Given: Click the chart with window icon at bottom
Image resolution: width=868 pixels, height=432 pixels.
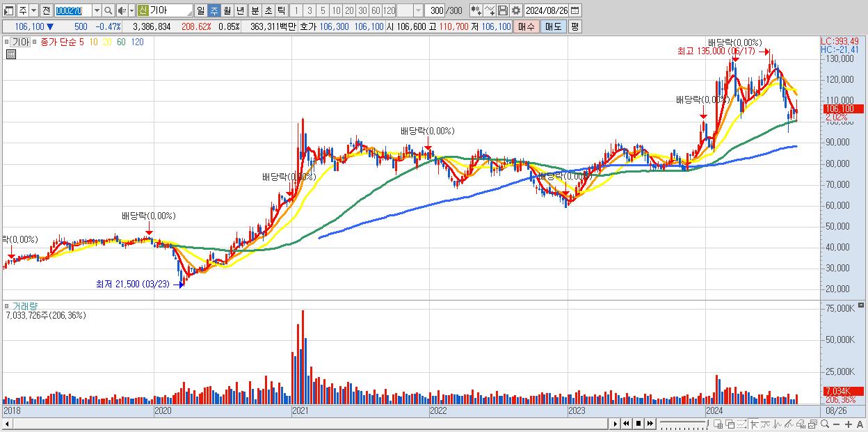Looking at the screenshot, I should point(812,424).
